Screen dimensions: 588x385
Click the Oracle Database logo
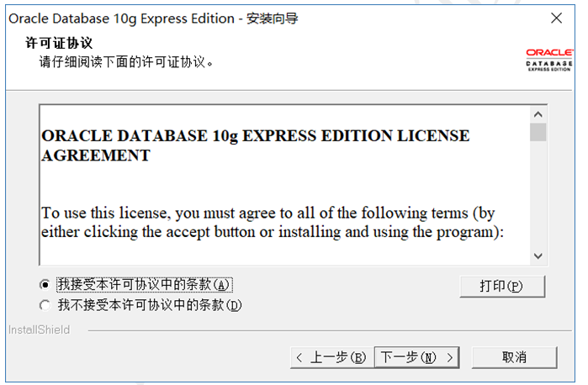click(x=549, y=60)
